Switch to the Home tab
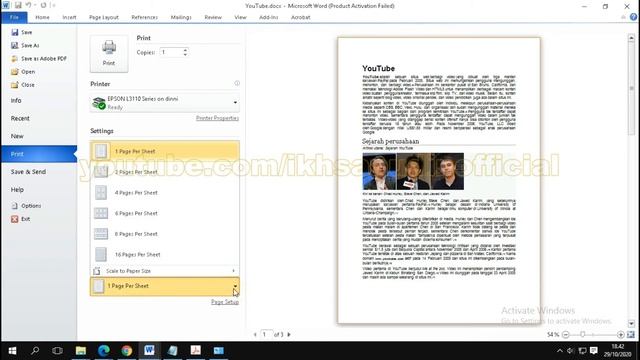Viewport: 640px width, 360px height. pyautogui.click(x=42, y=17)
